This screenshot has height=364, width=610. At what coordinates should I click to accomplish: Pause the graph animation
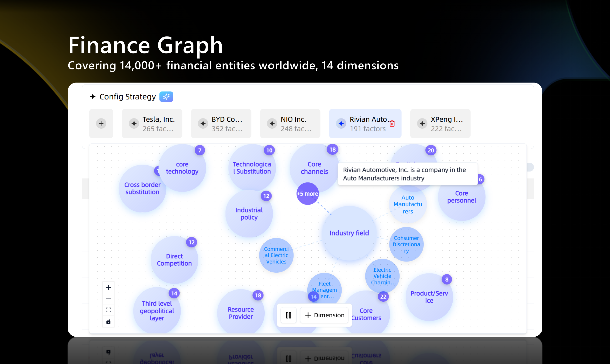coord(289,315)
